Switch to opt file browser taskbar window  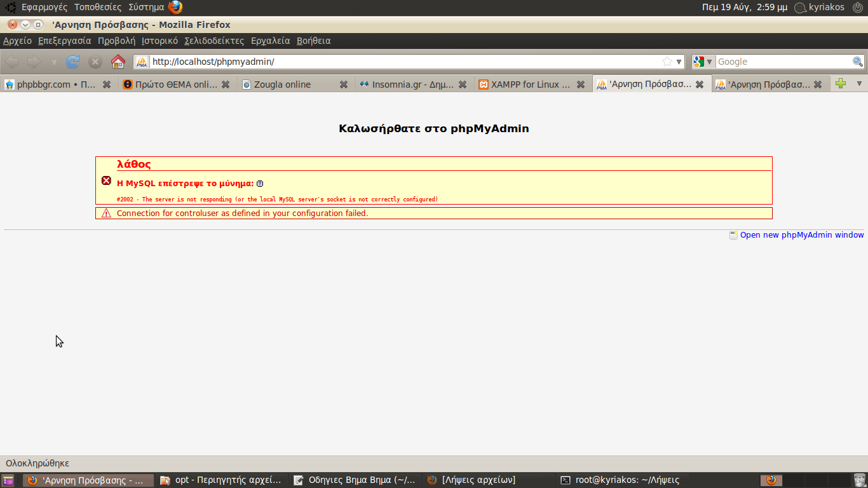(220, 480)
